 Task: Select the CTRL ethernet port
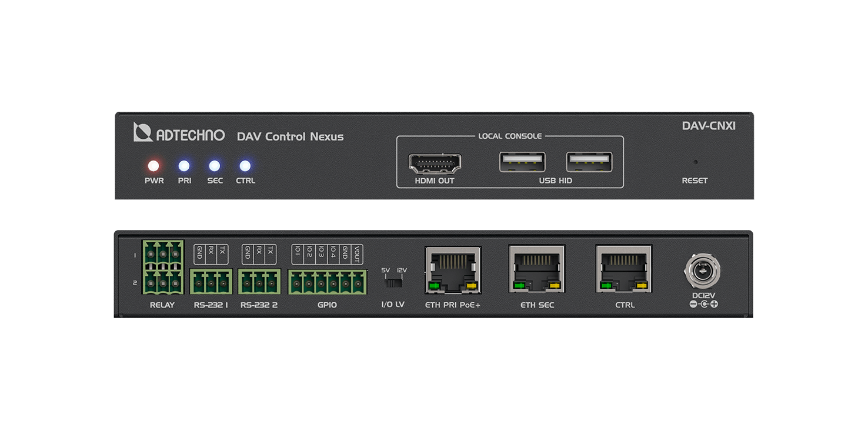[x=624, y=269]
